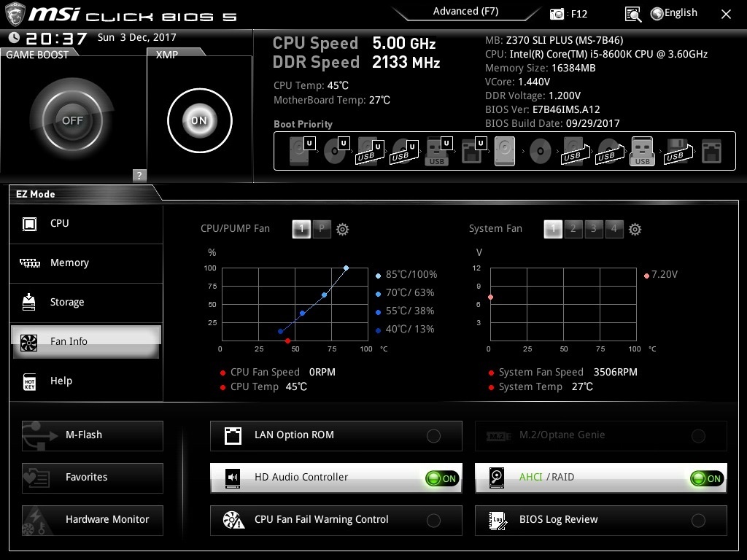Screen dimensions: 747x560
Task: Open the Help hotkey section
Action: pos(86,381)
